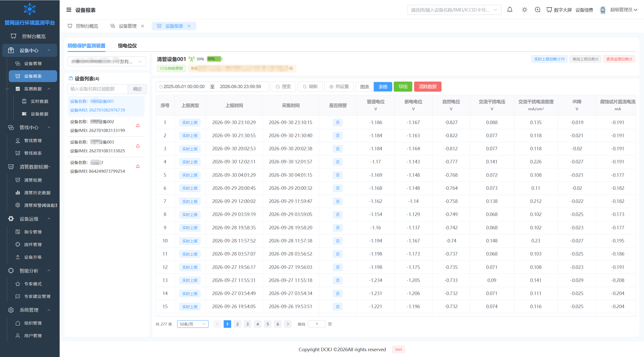
Task: Select 阴极保护监测装置 tab
Action: 87,46
